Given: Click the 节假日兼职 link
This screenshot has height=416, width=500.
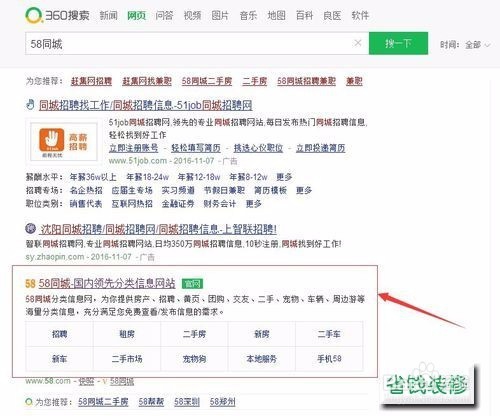Looking at the screenshot, I should point(224,190).
